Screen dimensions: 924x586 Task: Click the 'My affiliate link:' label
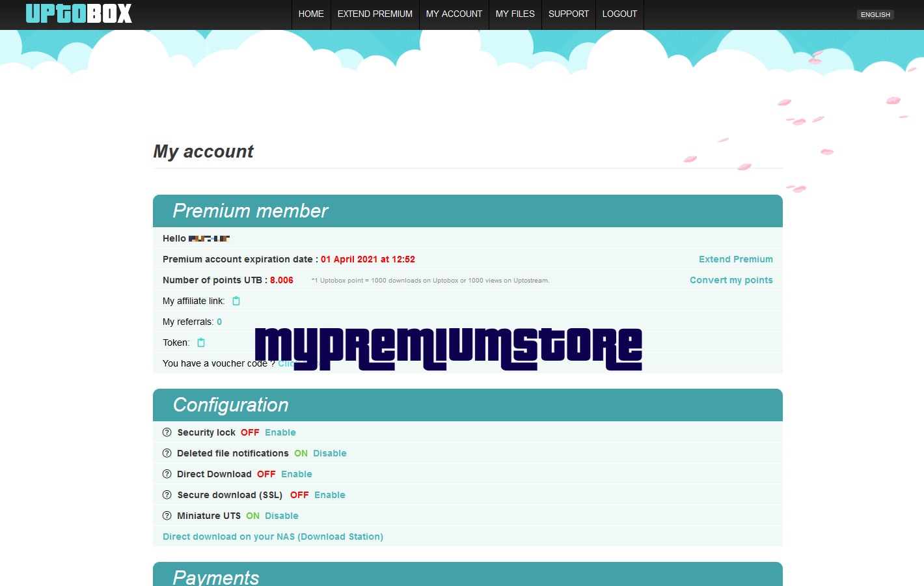click(194, 301)
